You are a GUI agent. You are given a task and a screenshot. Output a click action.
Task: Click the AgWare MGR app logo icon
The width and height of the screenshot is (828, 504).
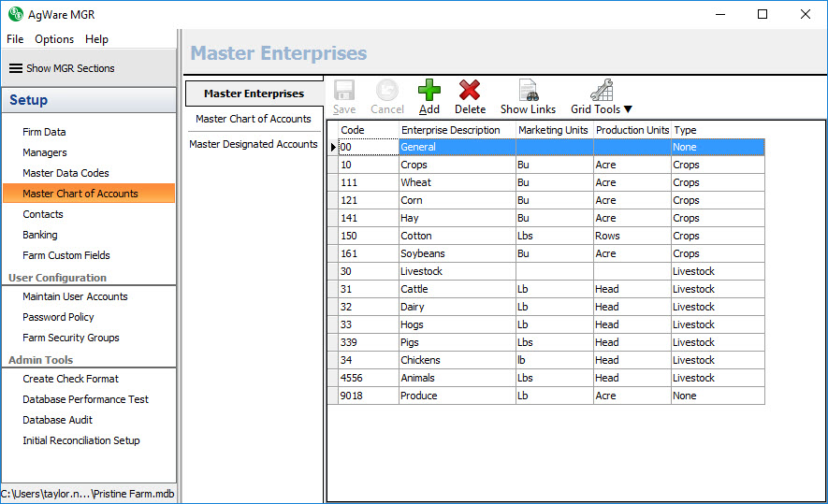(x=15, y=14)
